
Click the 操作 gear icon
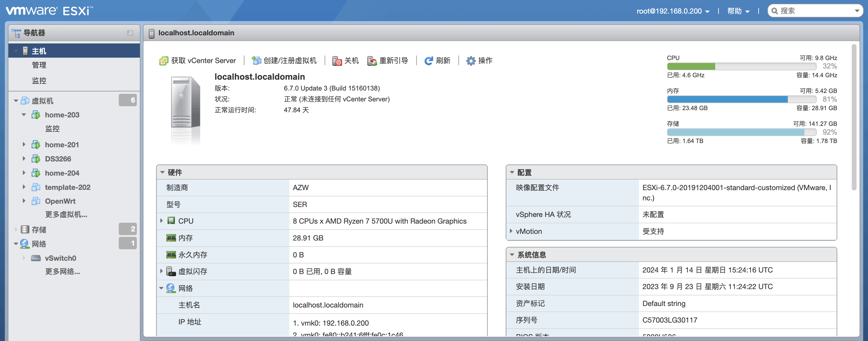(471, 61)
